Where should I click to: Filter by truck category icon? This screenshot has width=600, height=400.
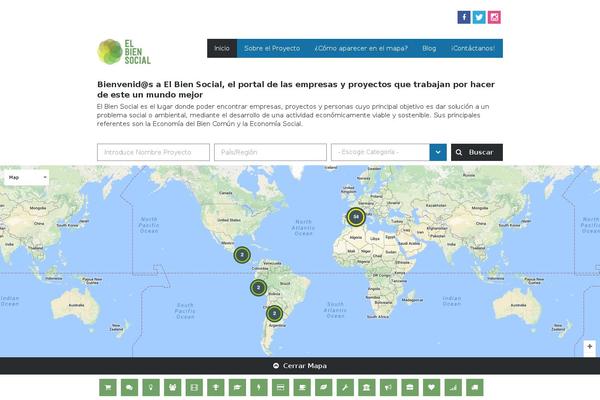pos(475,387)
